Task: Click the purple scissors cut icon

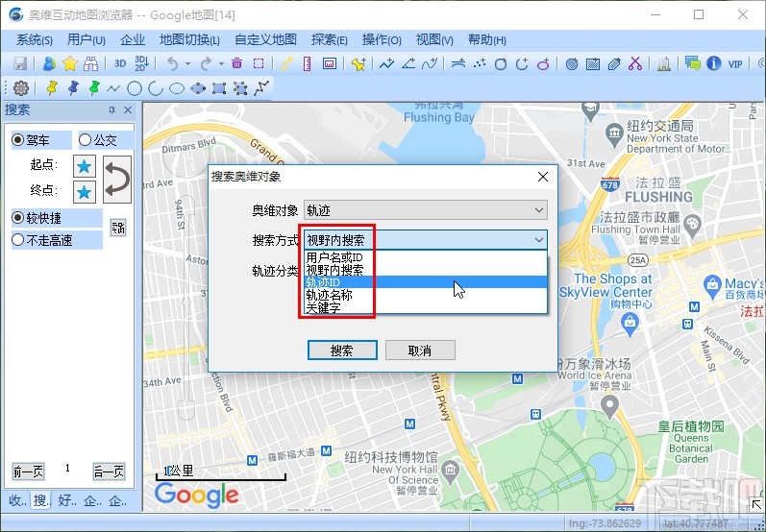Action: (635, 63)
